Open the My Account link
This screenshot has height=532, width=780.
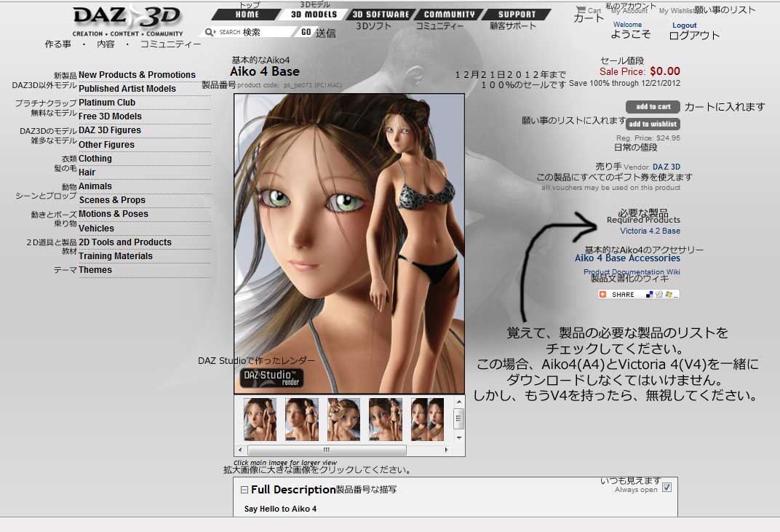click(x=629, y=10)
